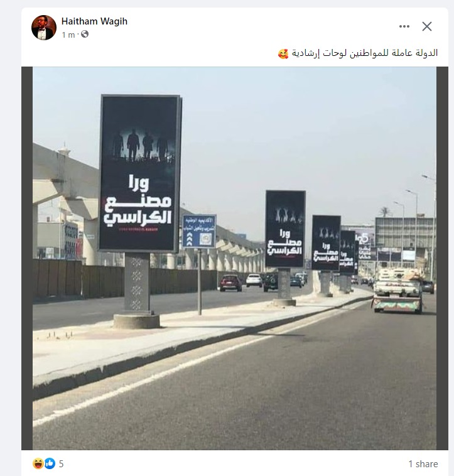Click the 1 m post timestamp
This screenshot has height=476, width=454.
(68, 35)
